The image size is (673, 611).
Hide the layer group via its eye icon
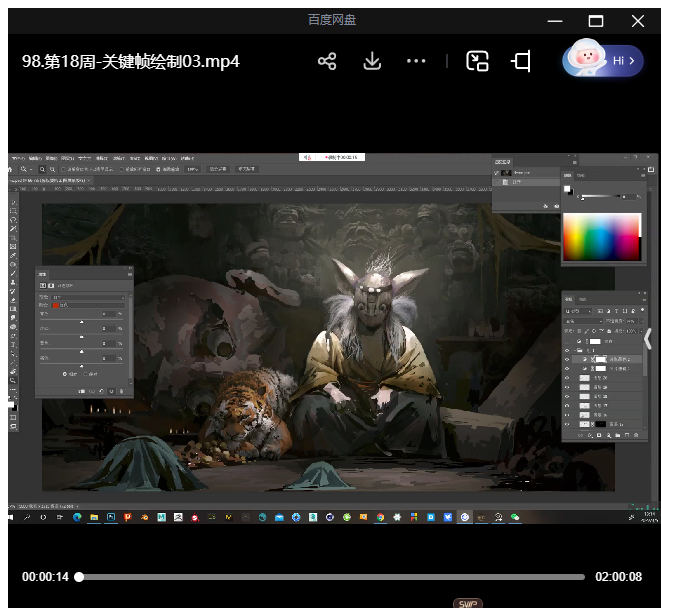[x=567, y=351]
